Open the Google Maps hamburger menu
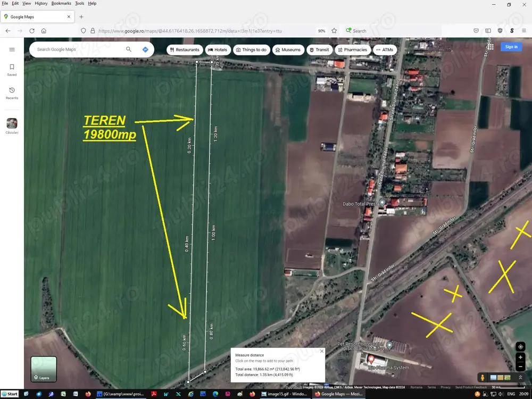This screenshot has width=532, height=399. coord(12,49)
